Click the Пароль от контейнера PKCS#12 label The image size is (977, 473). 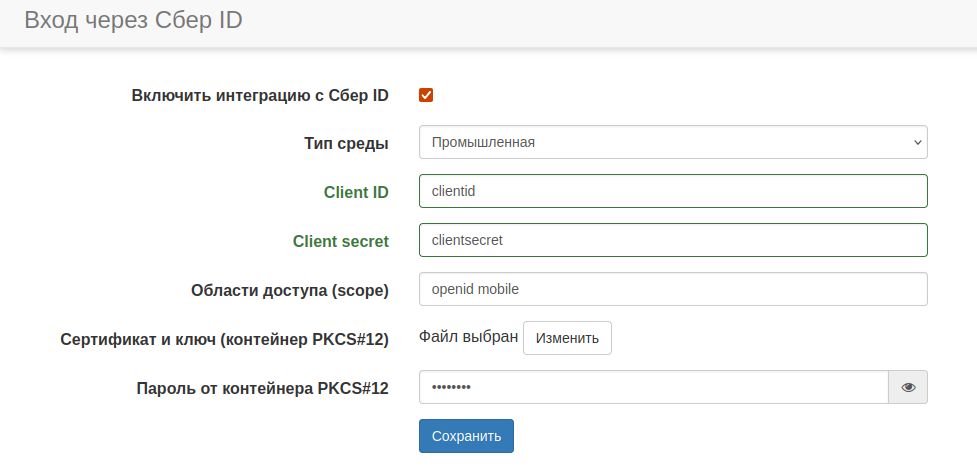point(262,388)
